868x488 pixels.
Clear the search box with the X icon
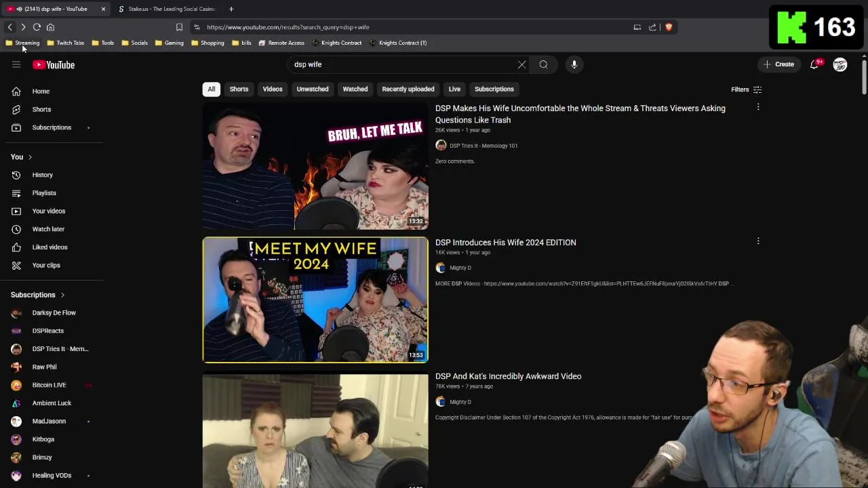tap(521, 64)
